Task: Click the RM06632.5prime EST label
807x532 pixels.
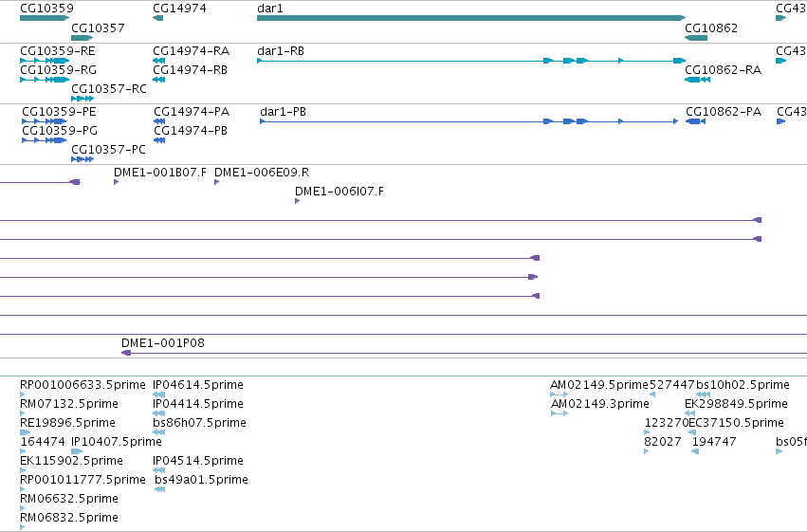Action: point(69,499)
